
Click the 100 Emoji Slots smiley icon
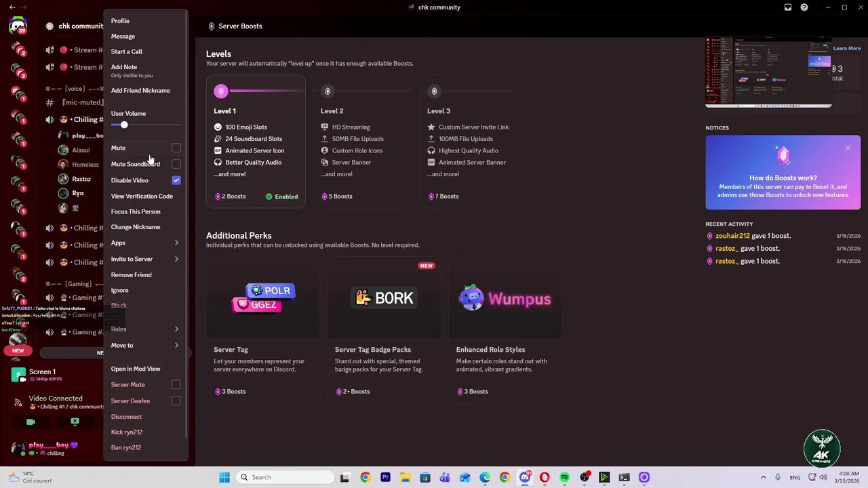coord(218,127)
